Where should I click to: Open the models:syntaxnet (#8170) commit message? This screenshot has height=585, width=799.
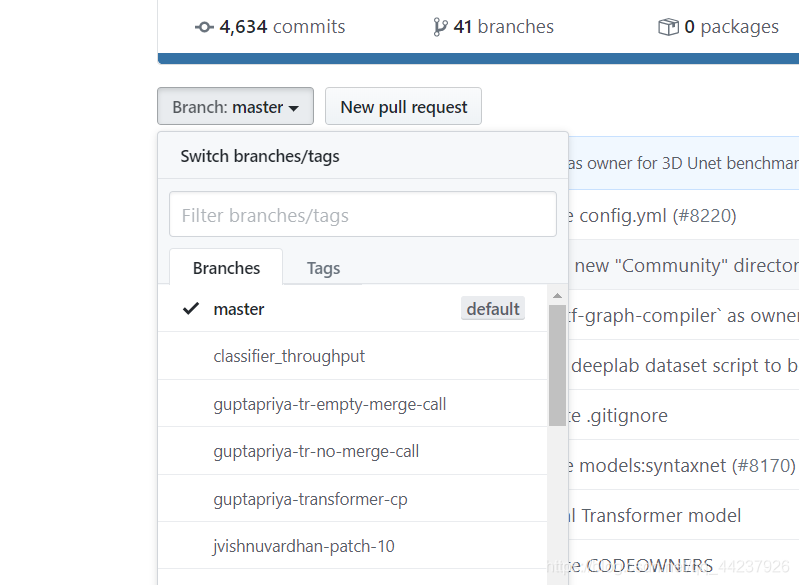pos(682,466)
